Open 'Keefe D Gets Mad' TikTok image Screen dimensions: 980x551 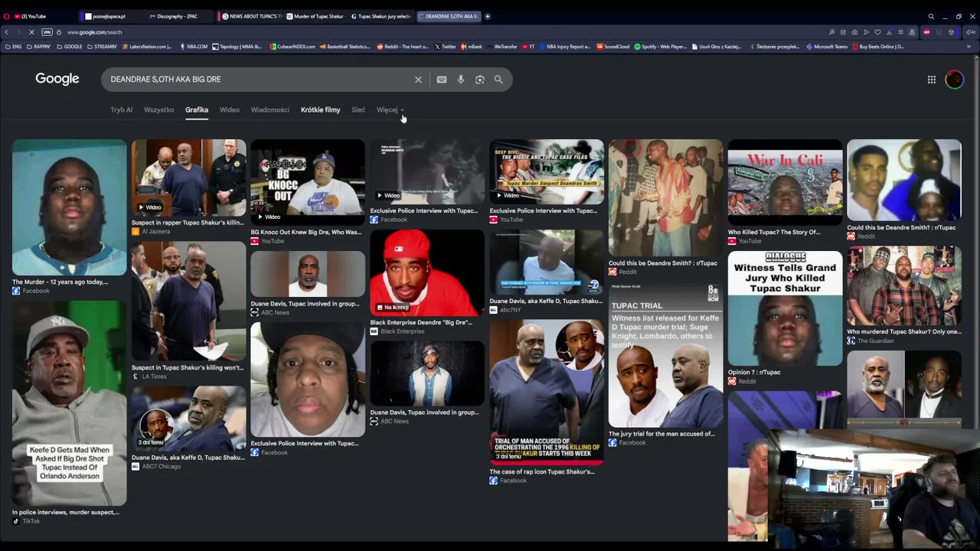(69, 403)
